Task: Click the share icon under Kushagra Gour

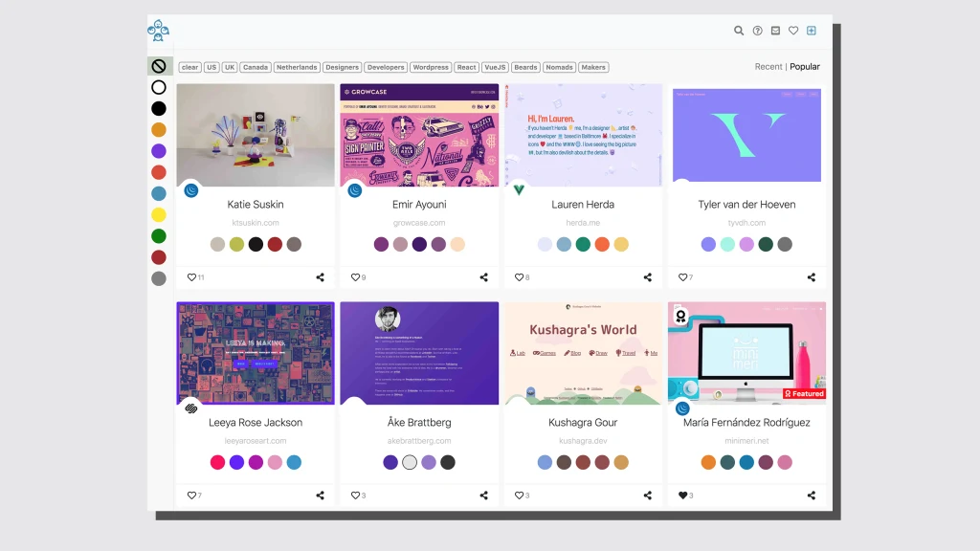Action: (647, 496)
